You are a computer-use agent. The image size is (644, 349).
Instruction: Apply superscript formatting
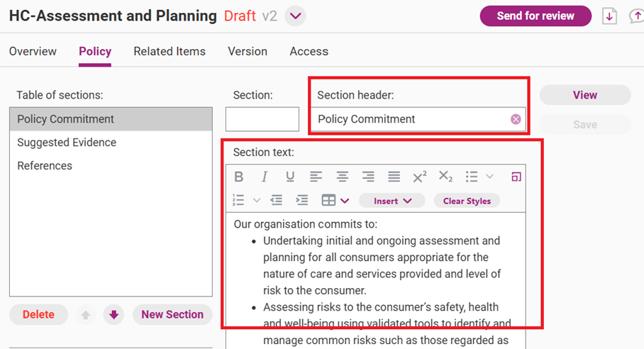tap(420, 177)
